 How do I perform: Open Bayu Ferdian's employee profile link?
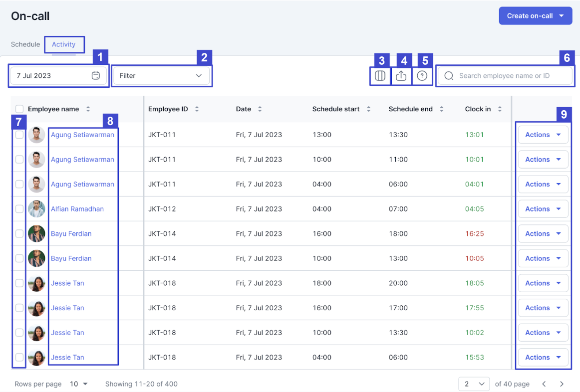(x=71, y=233)
